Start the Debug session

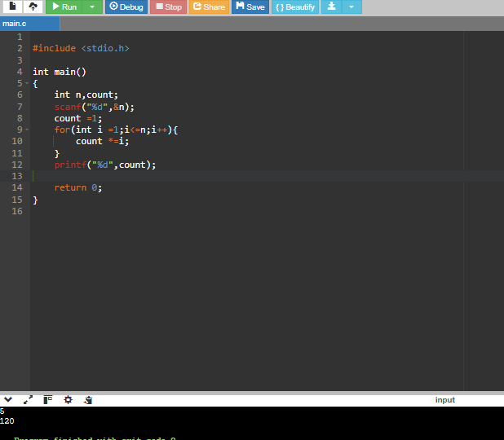click(x=126, y=7)
